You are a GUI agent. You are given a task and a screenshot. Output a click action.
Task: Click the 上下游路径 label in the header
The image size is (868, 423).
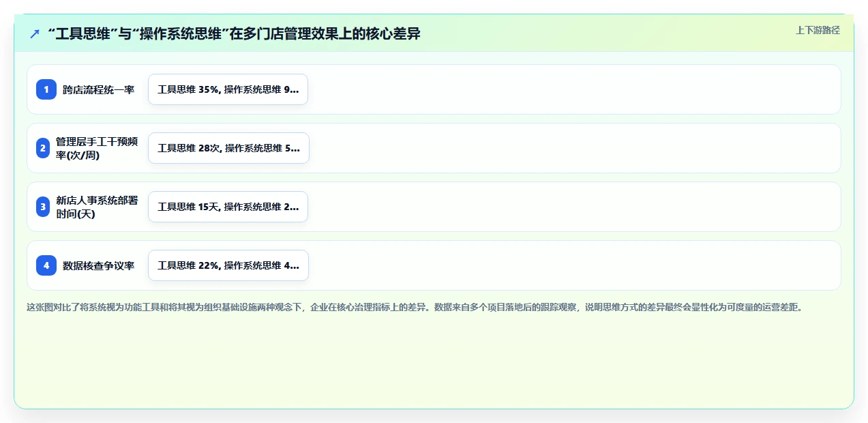pyautogui.click(x=818, y=30)
